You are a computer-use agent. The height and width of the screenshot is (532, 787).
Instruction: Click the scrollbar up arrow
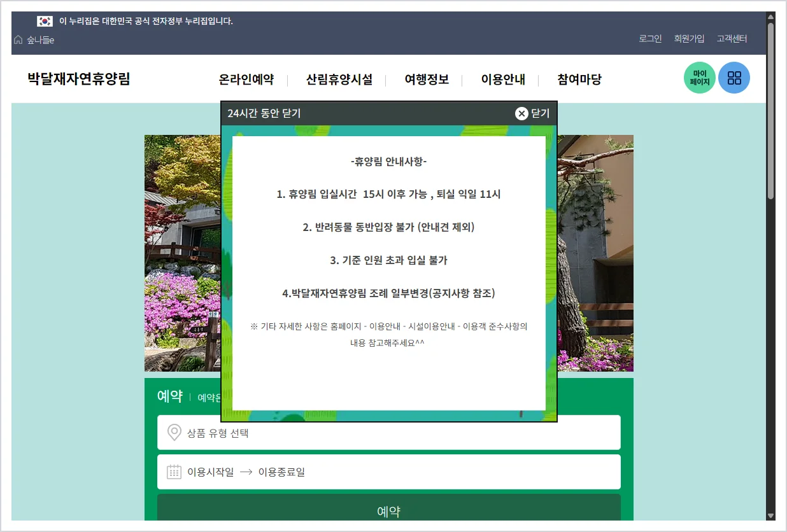tap(770, 17)
